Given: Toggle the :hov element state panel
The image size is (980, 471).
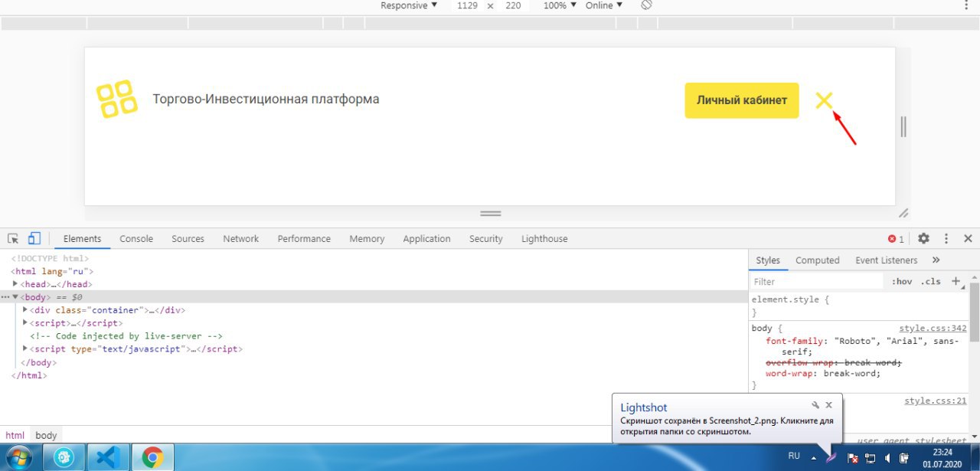Looking at the screenshot, I should tap(902, 282).
